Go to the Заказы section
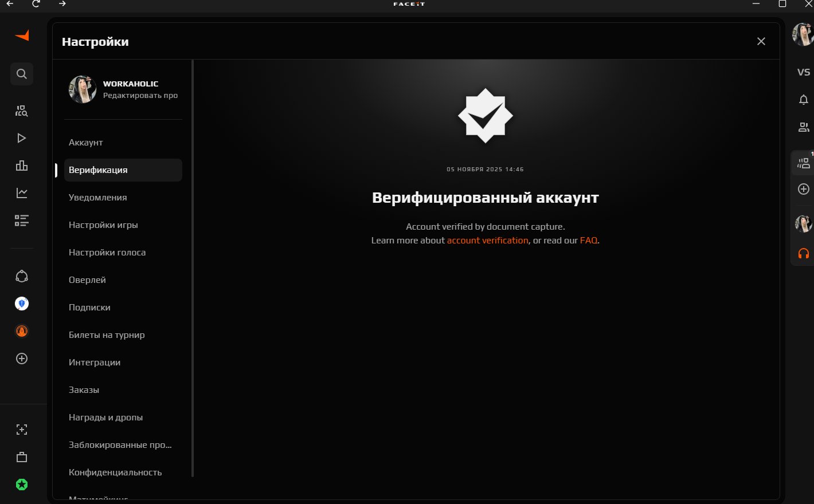814x504 pixels. [123, 390]
